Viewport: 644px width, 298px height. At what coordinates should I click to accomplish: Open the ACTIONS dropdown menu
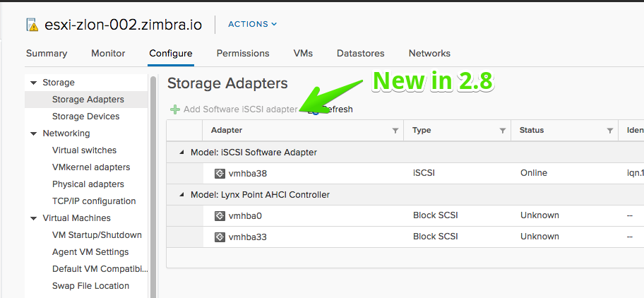click(x=253, y=24)
